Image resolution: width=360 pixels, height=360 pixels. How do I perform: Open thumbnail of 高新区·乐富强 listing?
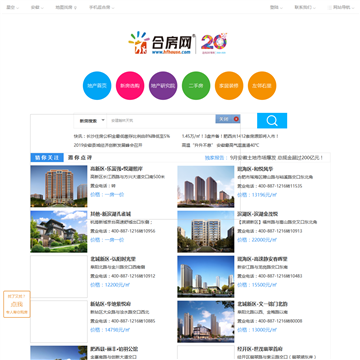59,187
